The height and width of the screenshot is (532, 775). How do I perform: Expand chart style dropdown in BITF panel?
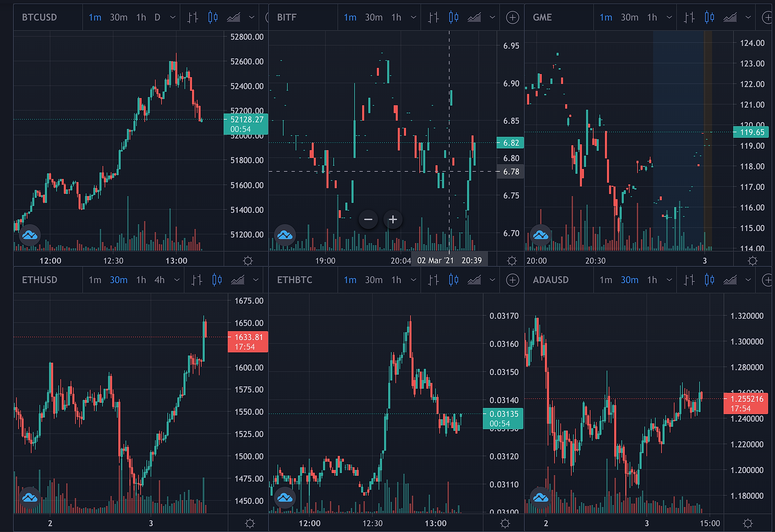click(492, 17)
